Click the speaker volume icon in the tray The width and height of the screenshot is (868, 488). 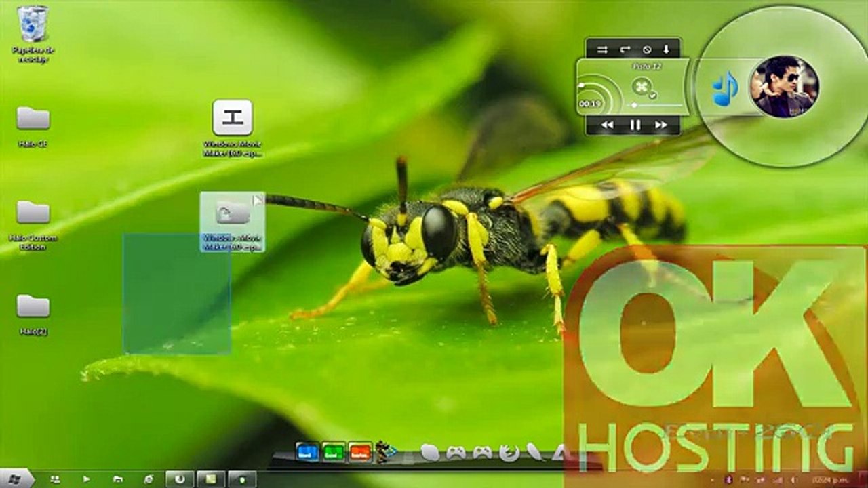794,480
